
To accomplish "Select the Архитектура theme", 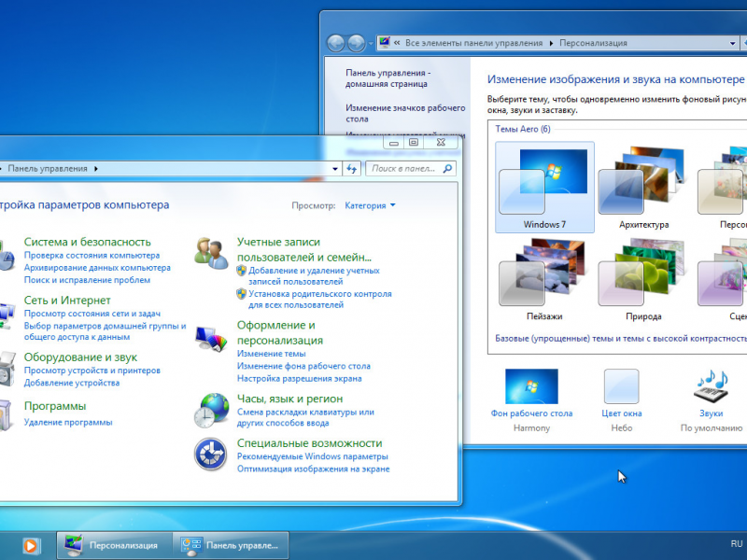I will pyautogui.click(x=643, y=188).
